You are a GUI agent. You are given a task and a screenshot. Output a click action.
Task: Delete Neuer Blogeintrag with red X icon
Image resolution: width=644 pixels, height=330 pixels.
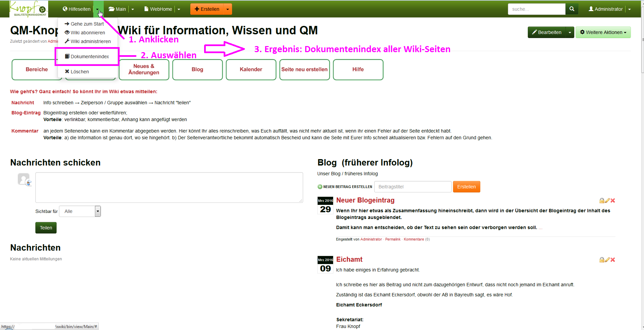click(x=613, y=201)
